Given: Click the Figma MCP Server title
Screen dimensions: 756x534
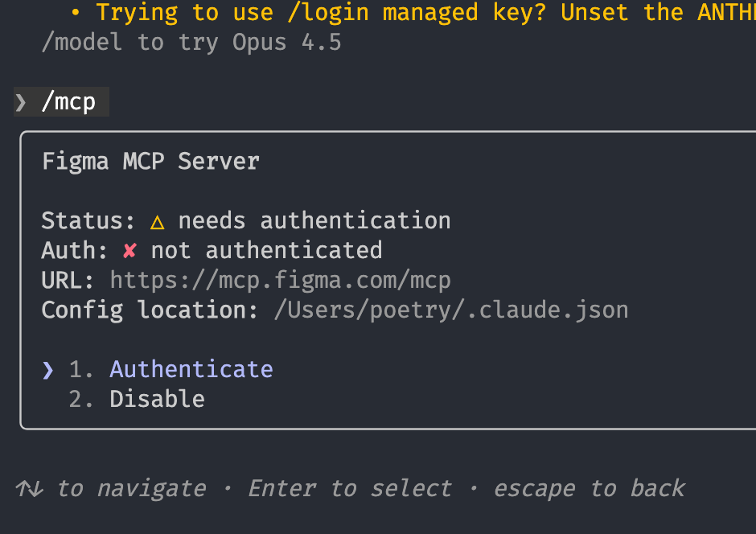Looking at the screenshot, I should (x=150, y=162).
